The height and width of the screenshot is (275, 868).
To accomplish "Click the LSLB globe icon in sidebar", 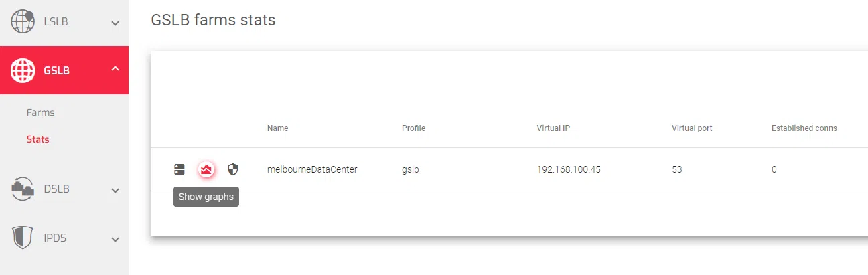I will coord(23,21).
